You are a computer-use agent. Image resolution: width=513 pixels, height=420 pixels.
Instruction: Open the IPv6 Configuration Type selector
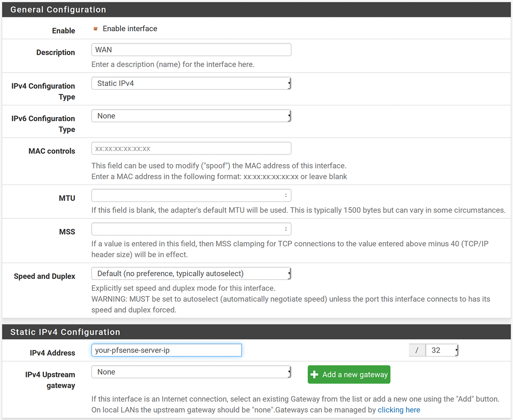click(190, 115)
